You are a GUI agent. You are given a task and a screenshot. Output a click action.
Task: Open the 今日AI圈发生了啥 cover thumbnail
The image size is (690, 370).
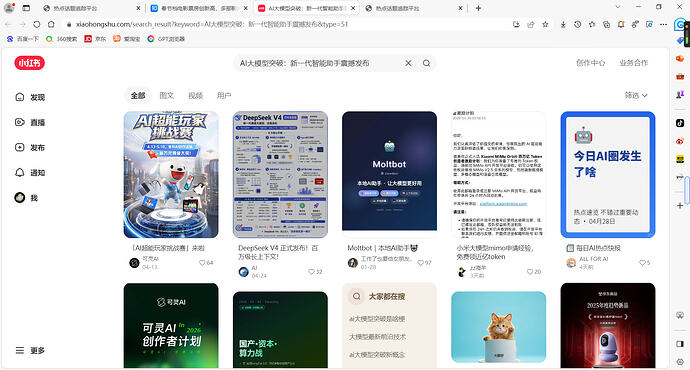608,174
